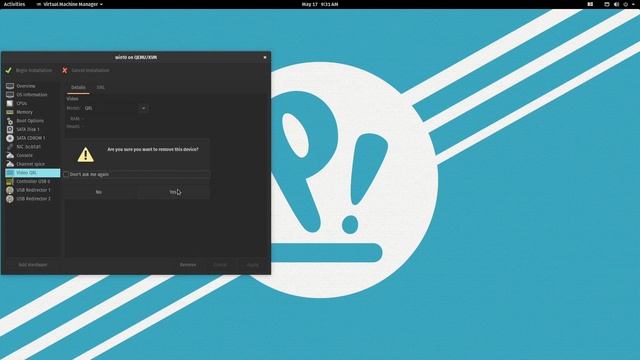
Task: Click the Cancel button at the bottom
Action: point(220,265)
